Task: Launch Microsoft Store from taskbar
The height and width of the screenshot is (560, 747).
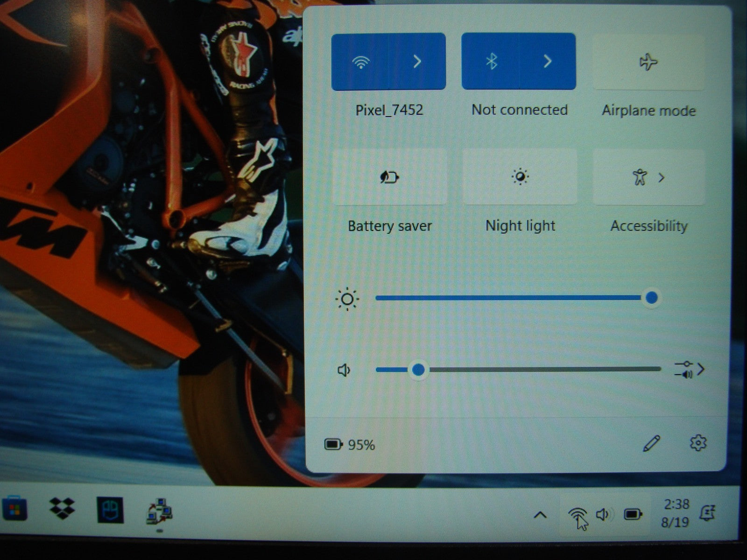Action: tap(14, 509)
